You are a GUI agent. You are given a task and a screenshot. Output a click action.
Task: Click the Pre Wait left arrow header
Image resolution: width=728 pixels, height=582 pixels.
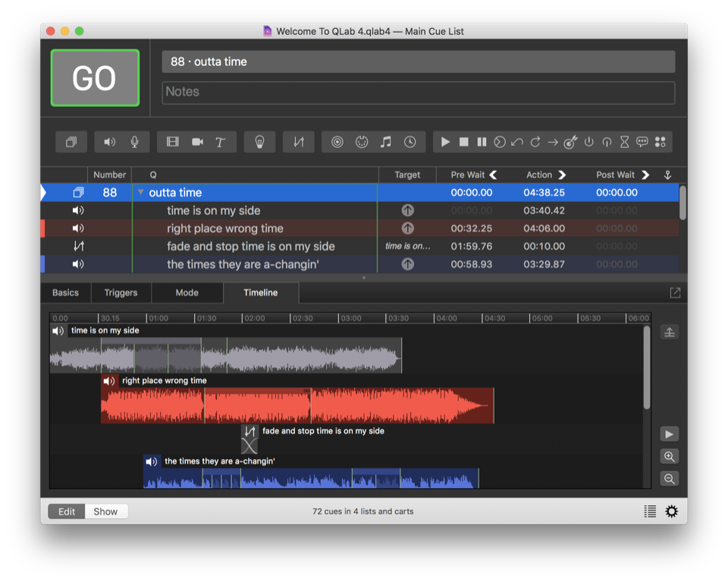[x=494, y=175]
